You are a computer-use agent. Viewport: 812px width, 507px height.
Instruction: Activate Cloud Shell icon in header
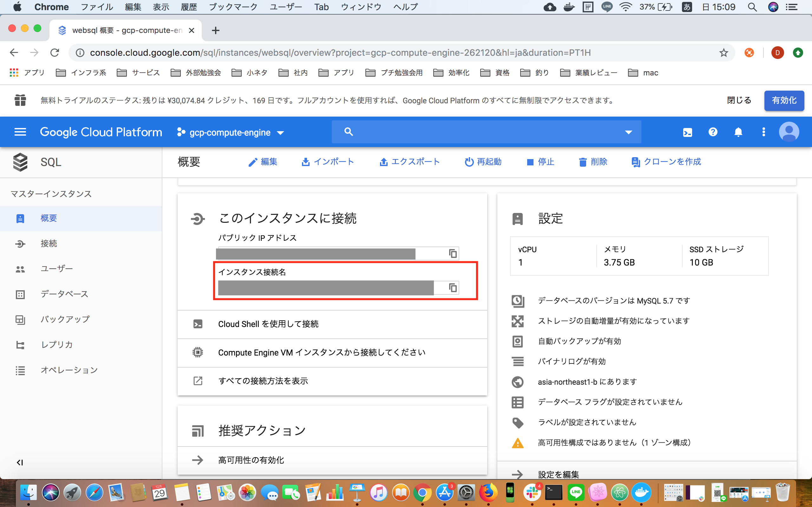(x=687, y=132)
